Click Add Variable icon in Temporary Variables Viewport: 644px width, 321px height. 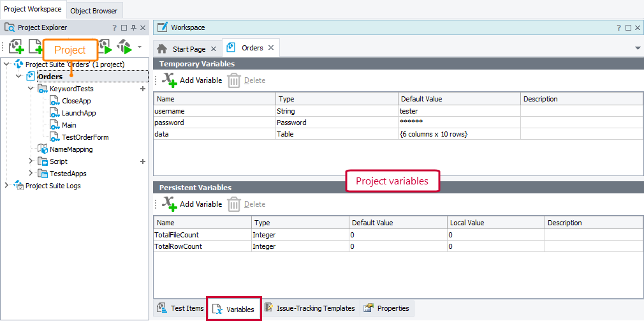click(x=169, y=80)
